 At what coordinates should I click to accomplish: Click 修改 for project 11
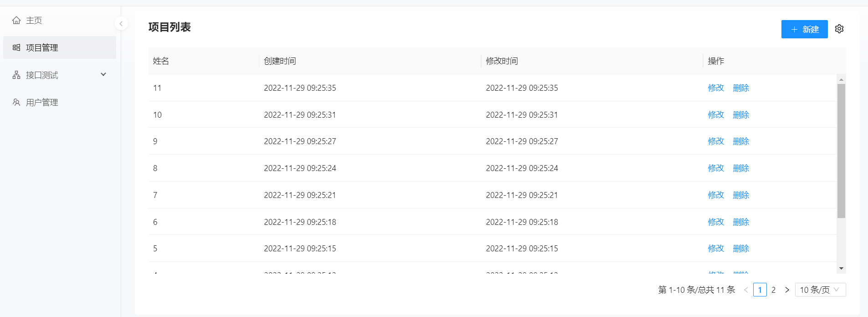716,88
